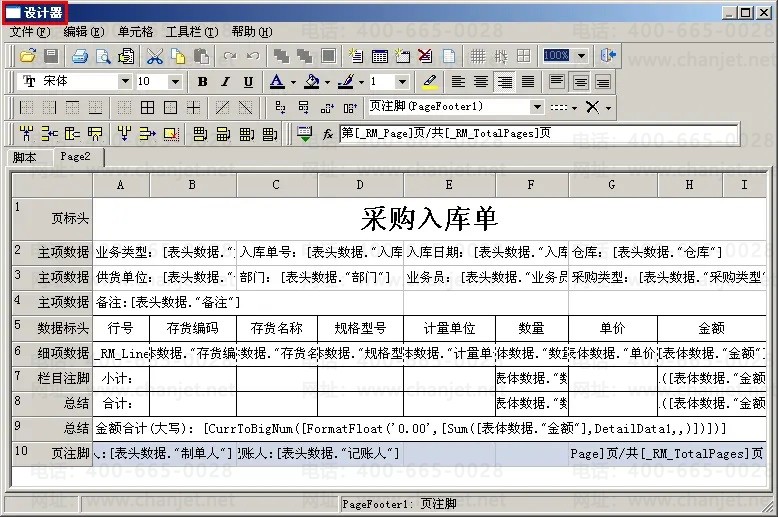Toggle Italic formatting
The width and height of the screenshot is (778, 517).
(x=225, y=82)
